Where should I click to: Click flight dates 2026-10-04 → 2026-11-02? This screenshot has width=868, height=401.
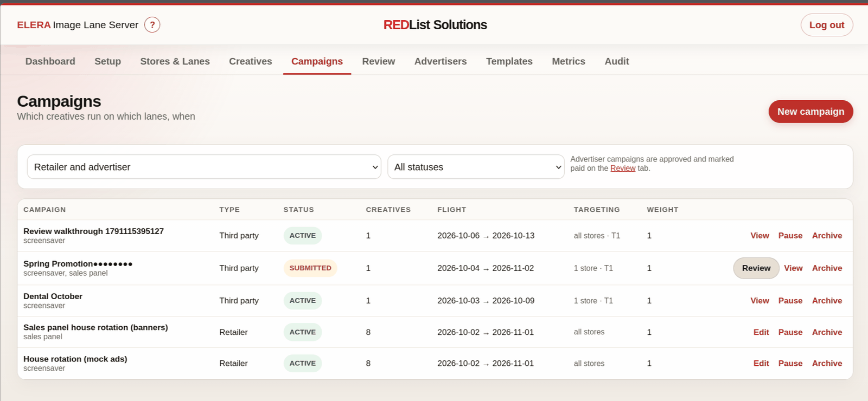pyautogui.click(x=486, y=268)
